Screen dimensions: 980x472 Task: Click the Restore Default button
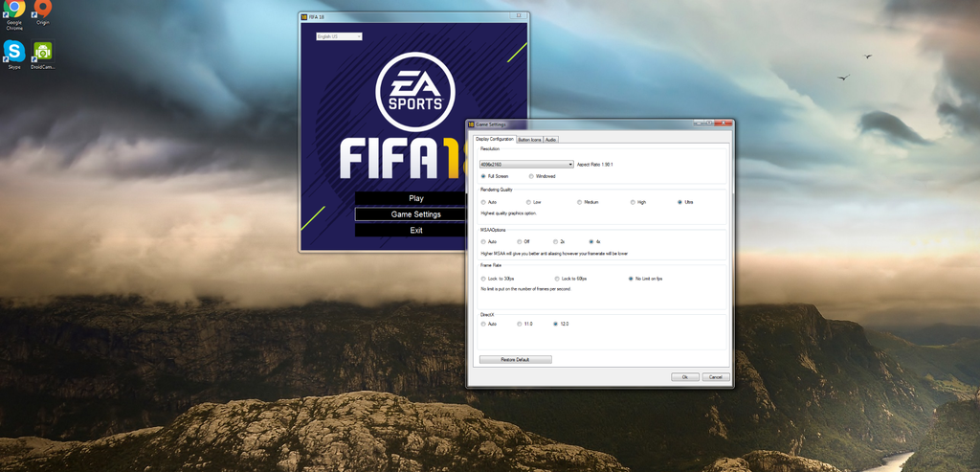(516, 359)
